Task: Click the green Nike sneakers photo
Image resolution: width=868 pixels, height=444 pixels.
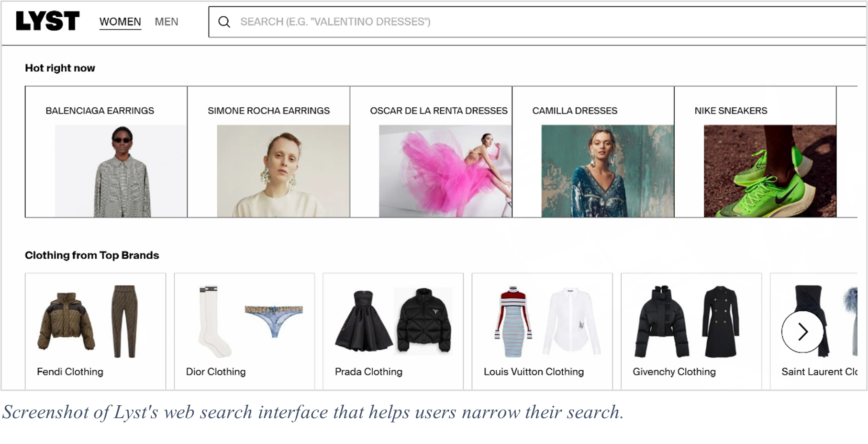Action: pos(770,171)
